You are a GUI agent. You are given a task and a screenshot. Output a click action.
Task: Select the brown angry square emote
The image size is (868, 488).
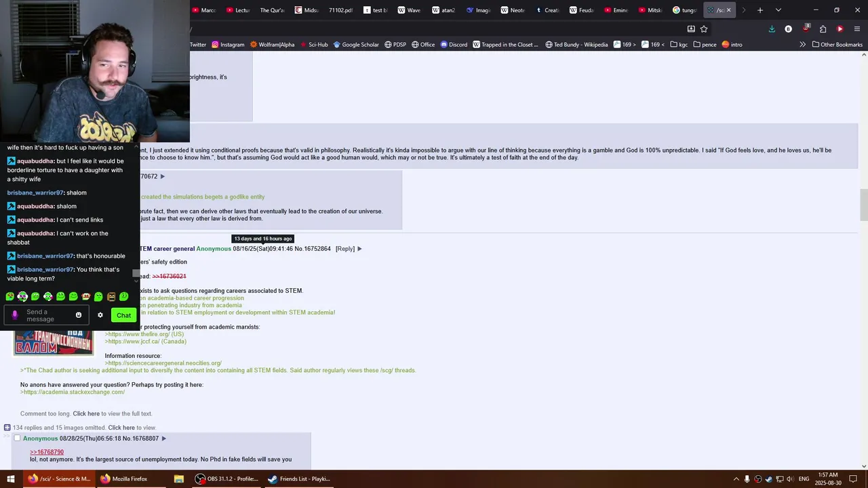click(111, 296)
